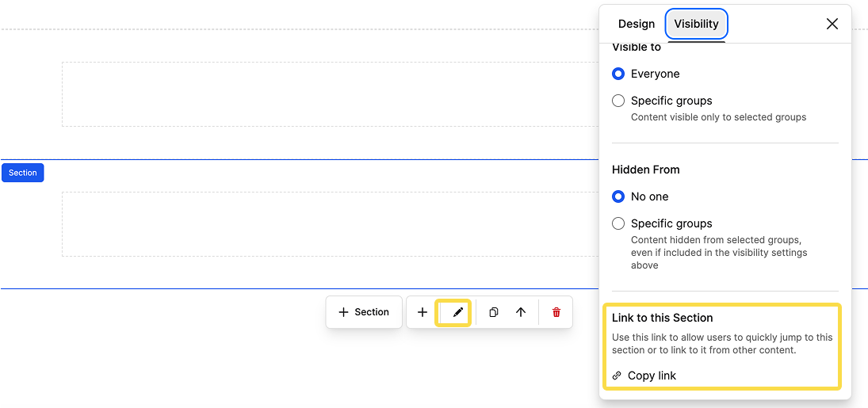The height and width of the screenshot is (408, 868).
Task: Choose Specific groups under Visible to
Action: [x=618, y=101]
